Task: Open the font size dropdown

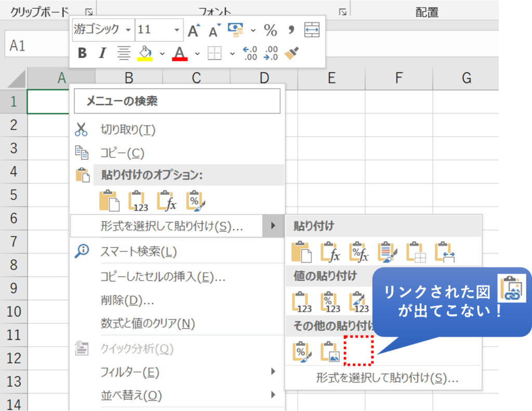Action: click(177, 30)
